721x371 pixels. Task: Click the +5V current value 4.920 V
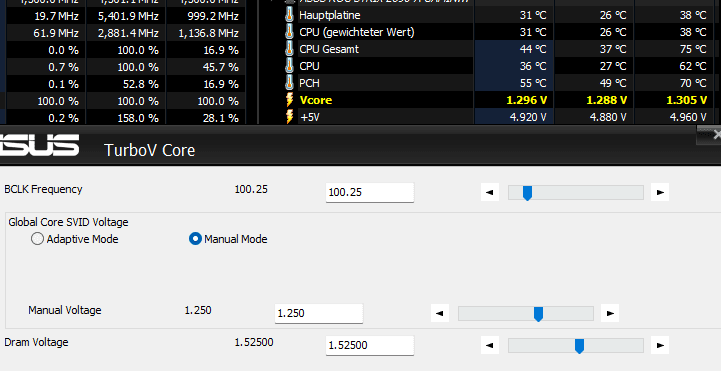coord(528,117)
